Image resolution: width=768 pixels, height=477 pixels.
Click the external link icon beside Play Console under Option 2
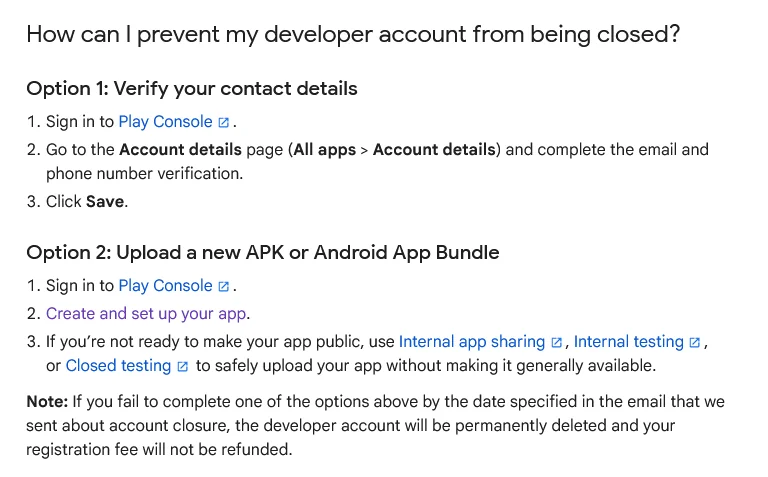point(224,287)
